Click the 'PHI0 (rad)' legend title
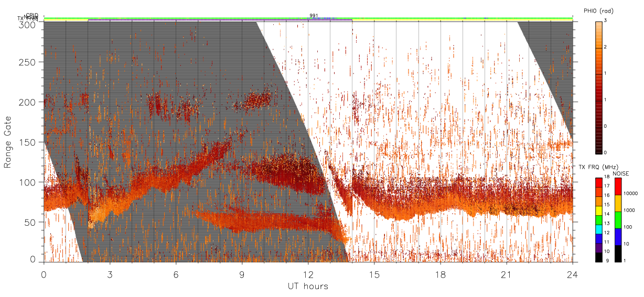The height and width of the screenshot is (297, 644). pyautogui.click(x=598, y=10)
